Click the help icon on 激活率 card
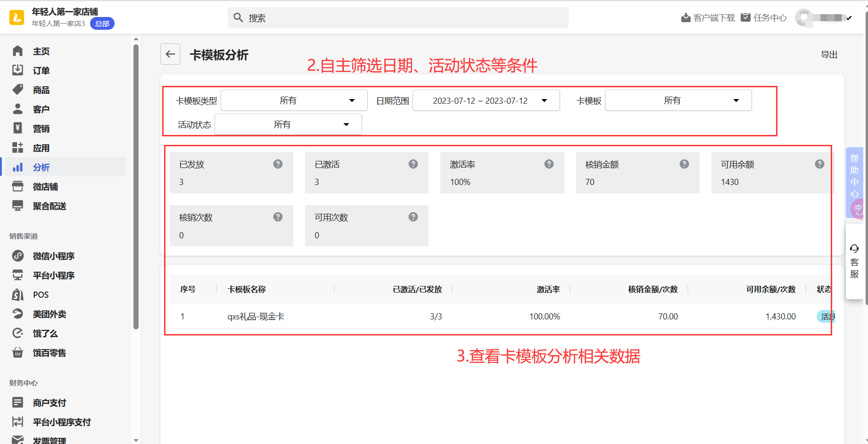The image size is (868, 444). [549, 164]
